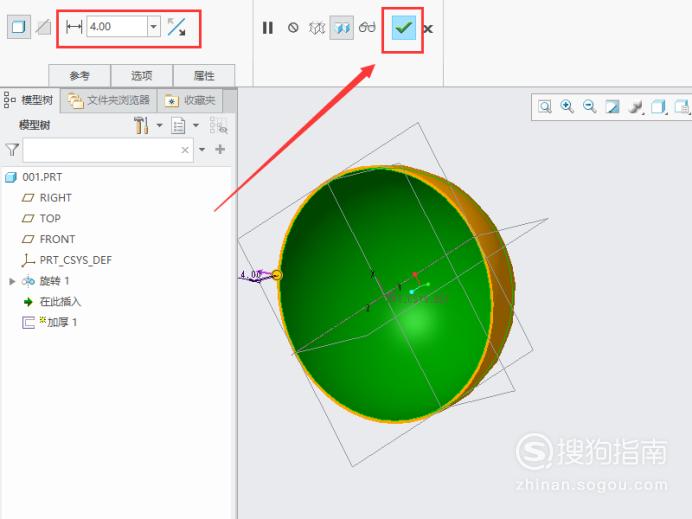The width and height of the screenshot is (692, 519).
Task: Switch to the 收藏夹 tab
Action: point(190,101)
